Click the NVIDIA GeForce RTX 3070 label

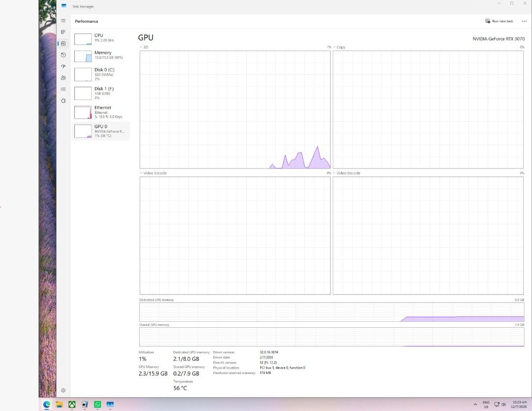(x=499, y=39)
